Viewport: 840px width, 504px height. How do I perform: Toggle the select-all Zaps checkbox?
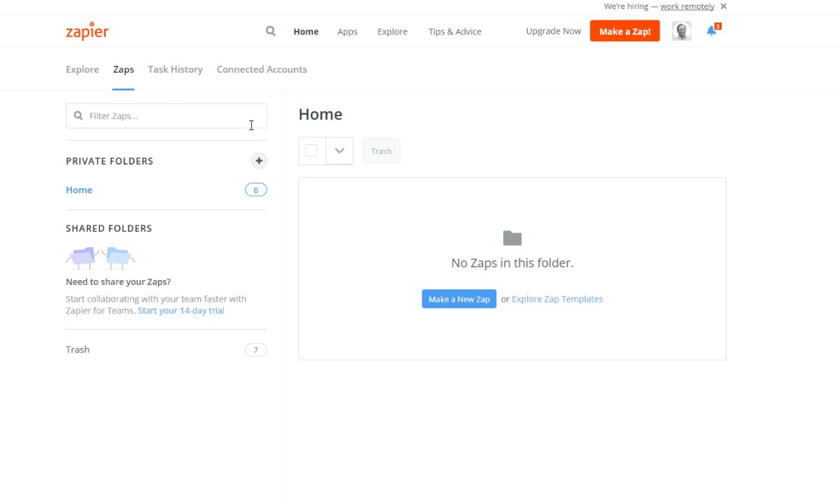pos(311,150)
